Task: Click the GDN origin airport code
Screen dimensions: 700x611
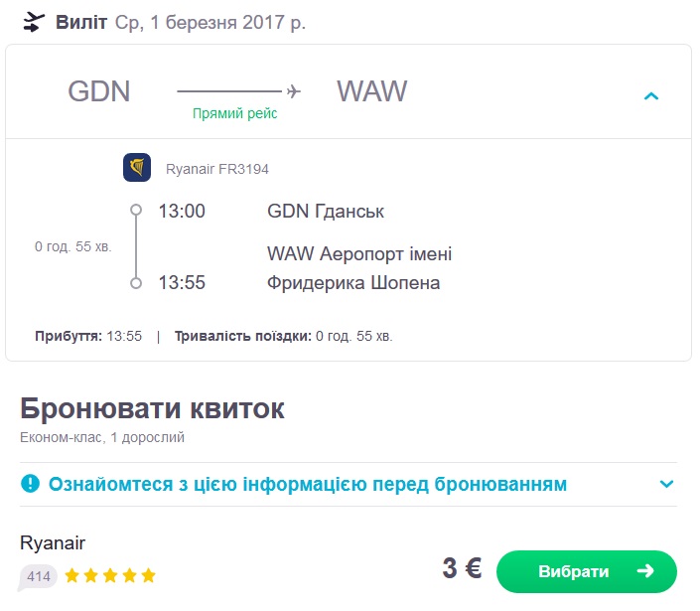Action: (x=99, y=91)
